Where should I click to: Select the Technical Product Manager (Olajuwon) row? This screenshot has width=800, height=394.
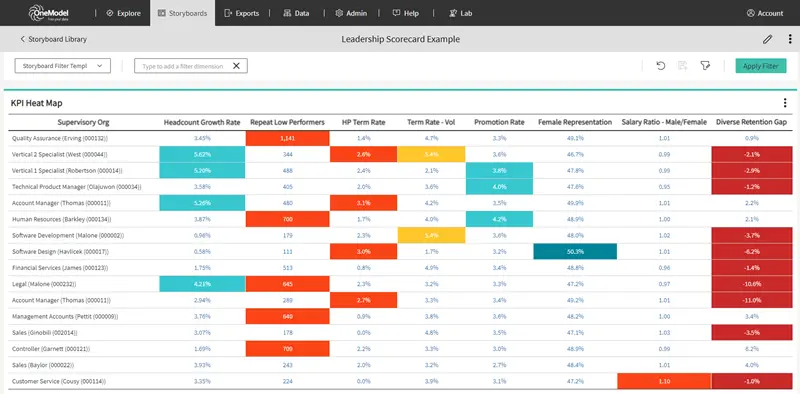point(77,187)
